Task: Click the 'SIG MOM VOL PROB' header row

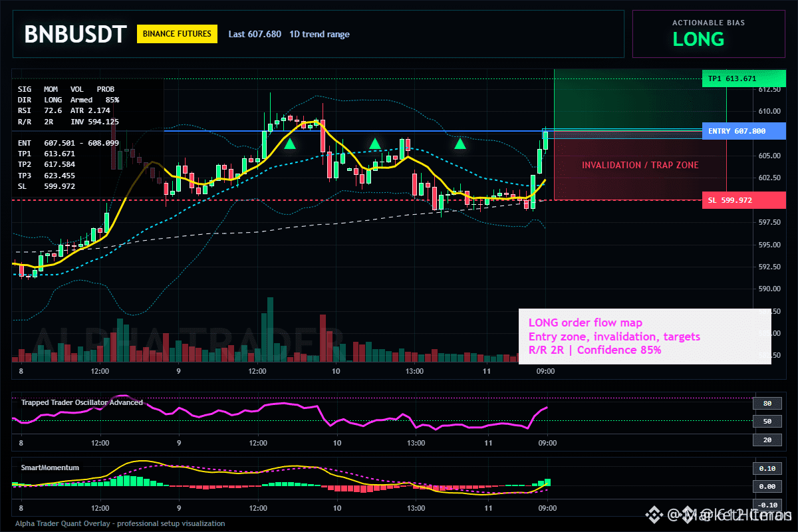Action: 66,88
